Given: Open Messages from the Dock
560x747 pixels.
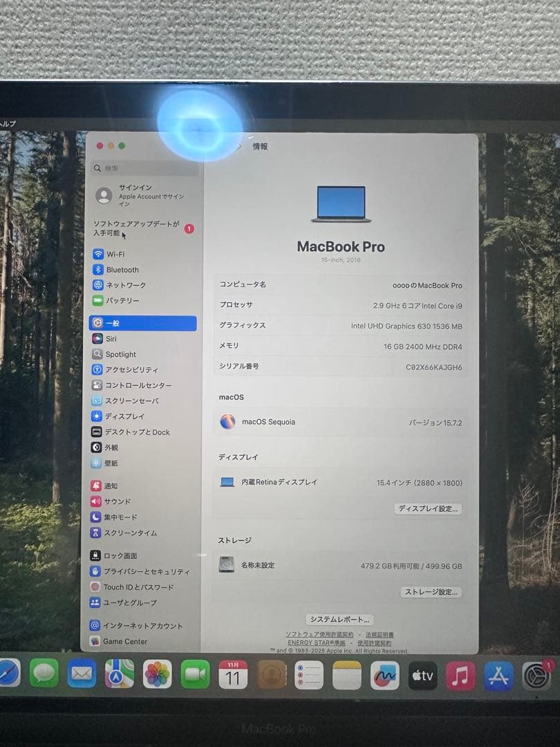Looking at the screenshot, I should tap(44, 674).
